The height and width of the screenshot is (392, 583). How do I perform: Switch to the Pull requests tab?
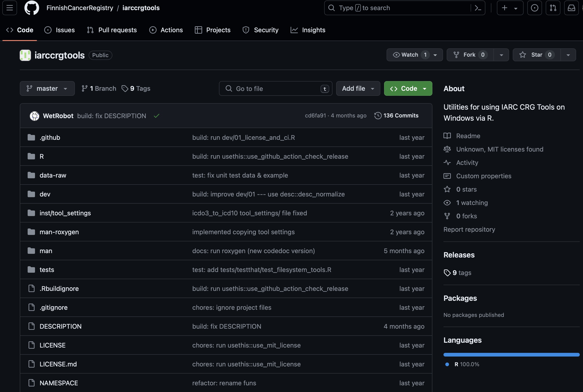pos(112,30)
